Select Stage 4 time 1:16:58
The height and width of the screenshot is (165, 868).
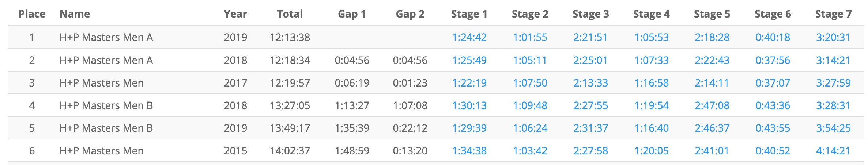coord(651,83)
